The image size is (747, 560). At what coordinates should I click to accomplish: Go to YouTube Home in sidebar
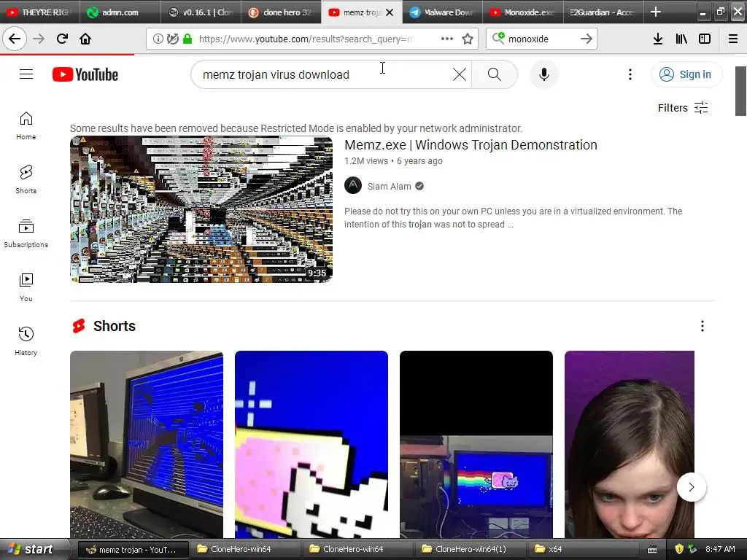[x=26, y=125]
